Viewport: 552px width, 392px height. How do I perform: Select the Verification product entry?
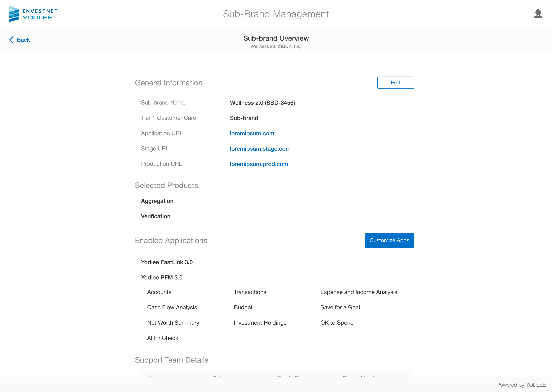point(156,216)
